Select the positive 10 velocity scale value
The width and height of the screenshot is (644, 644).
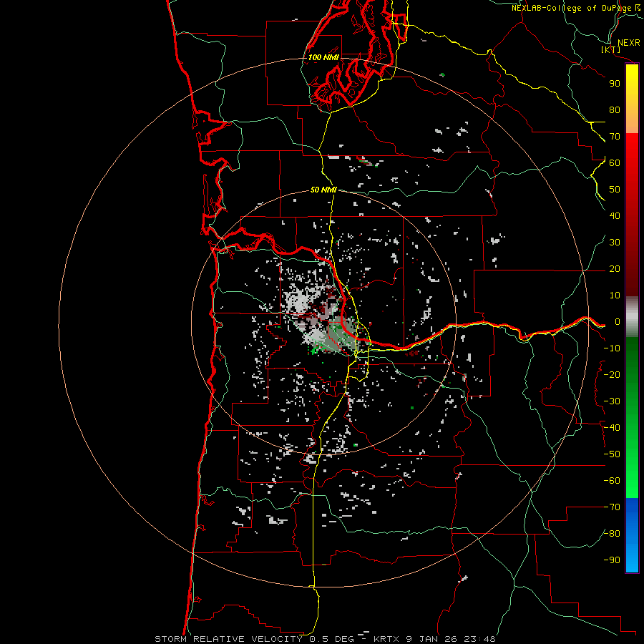tap(615, 296)
